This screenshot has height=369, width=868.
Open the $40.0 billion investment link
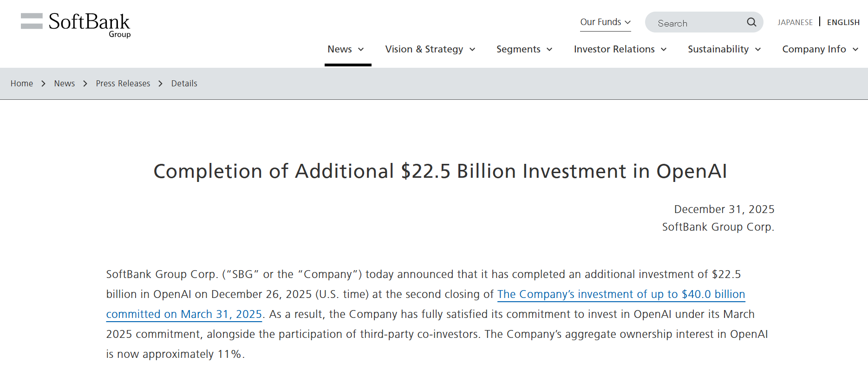click(620, 294)
